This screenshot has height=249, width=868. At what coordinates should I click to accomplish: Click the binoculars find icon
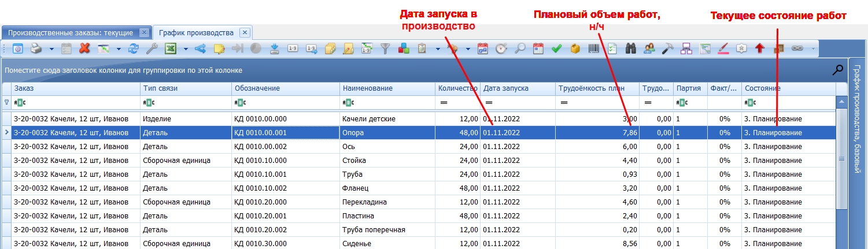point(631,49)
